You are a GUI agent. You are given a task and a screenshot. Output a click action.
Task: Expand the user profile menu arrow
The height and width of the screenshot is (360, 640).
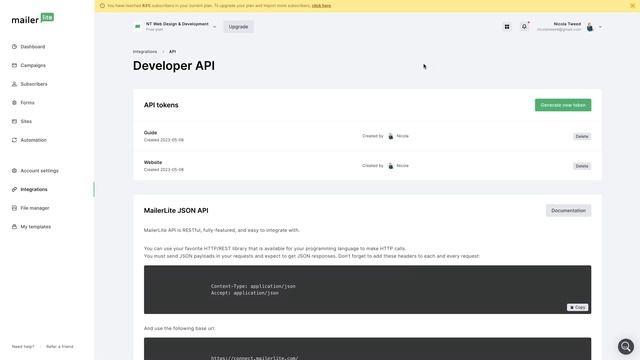600,27
